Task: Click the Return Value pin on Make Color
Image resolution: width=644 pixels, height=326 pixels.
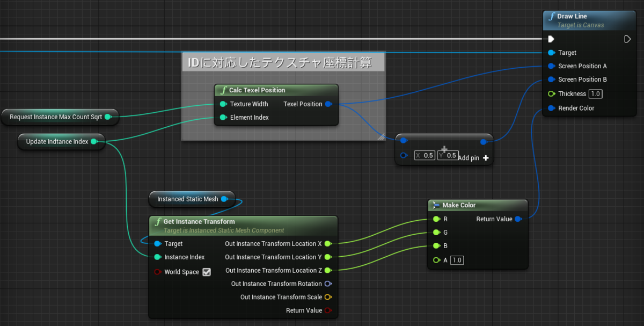Action: pyautogui.click(x=518, y=219)
